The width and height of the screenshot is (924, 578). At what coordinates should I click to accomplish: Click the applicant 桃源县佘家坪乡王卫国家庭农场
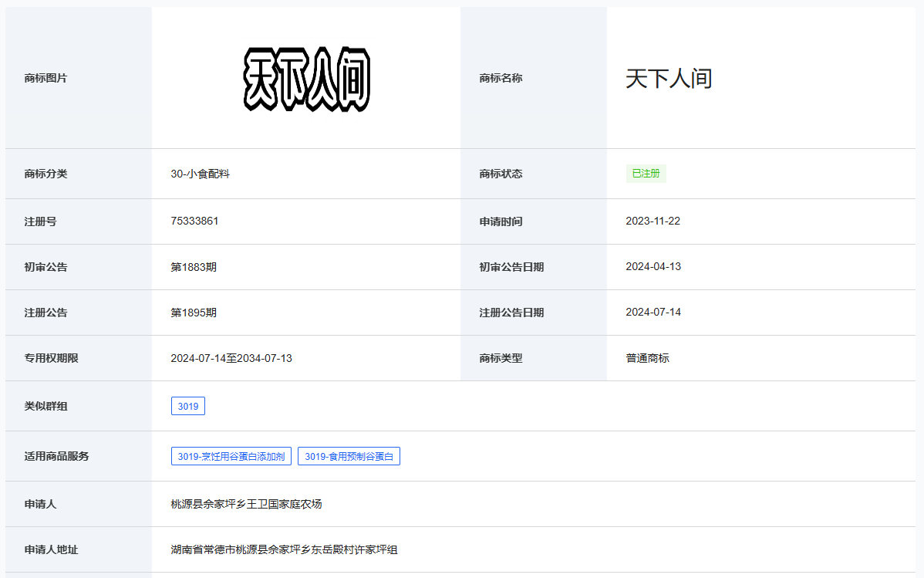tap(246, 504)
